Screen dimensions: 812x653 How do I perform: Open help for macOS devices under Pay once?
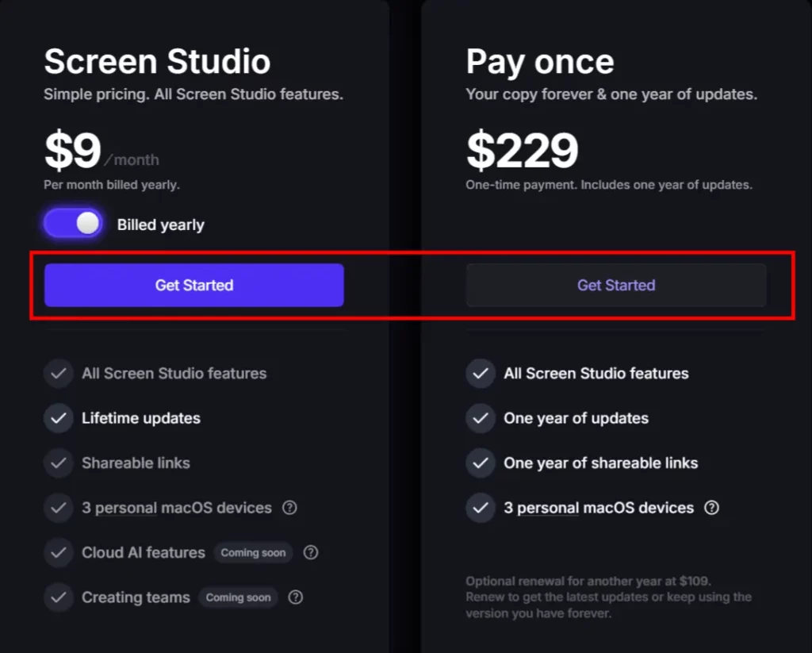[711, 508]
